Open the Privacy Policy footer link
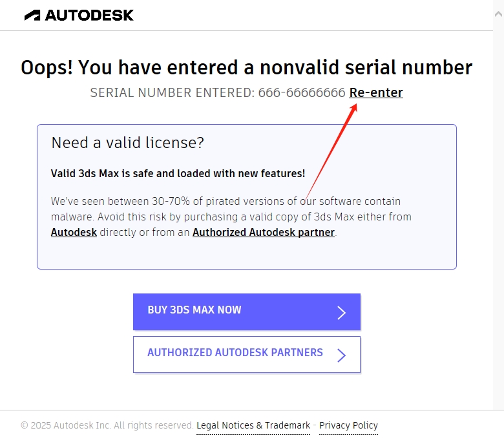 point(348,425)
